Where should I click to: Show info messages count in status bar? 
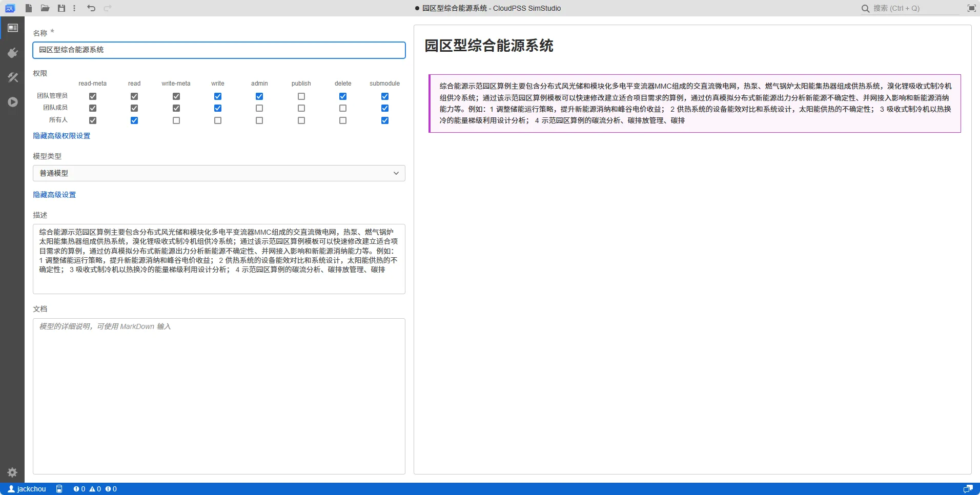[x=111, y=489]
